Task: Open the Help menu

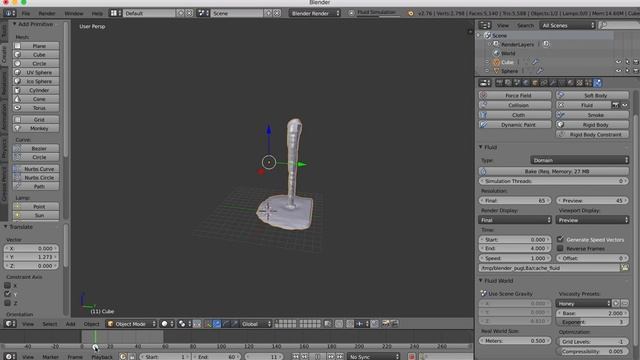Action: click(97, 13)
